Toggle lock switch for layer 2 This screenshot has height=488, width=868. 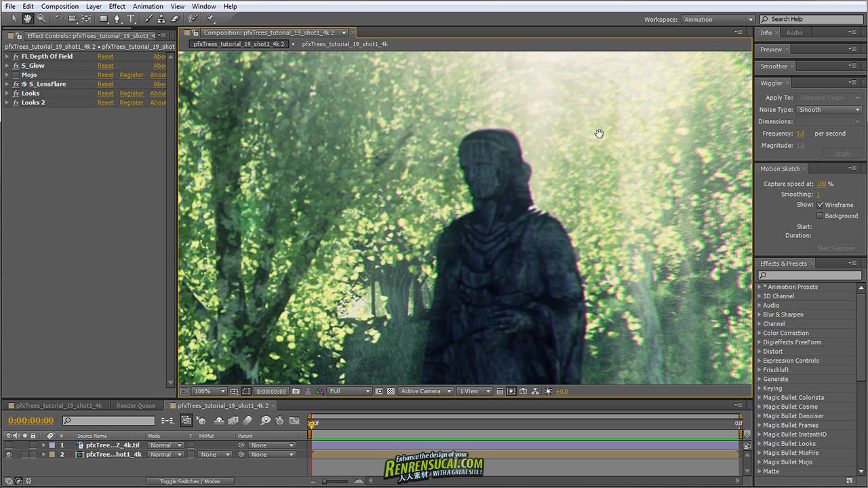coord(33,455)
